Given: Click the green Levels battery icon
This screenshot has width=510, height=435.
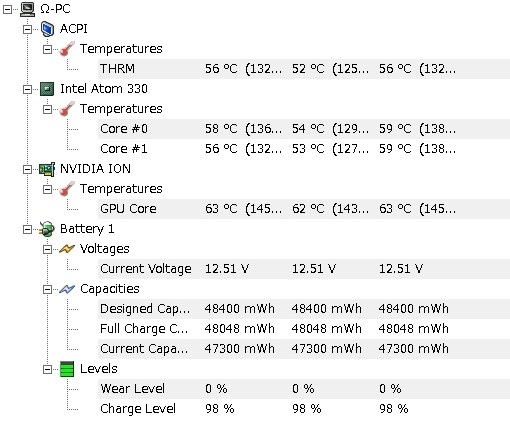Looking at the screenshot, I should [67, 369].
